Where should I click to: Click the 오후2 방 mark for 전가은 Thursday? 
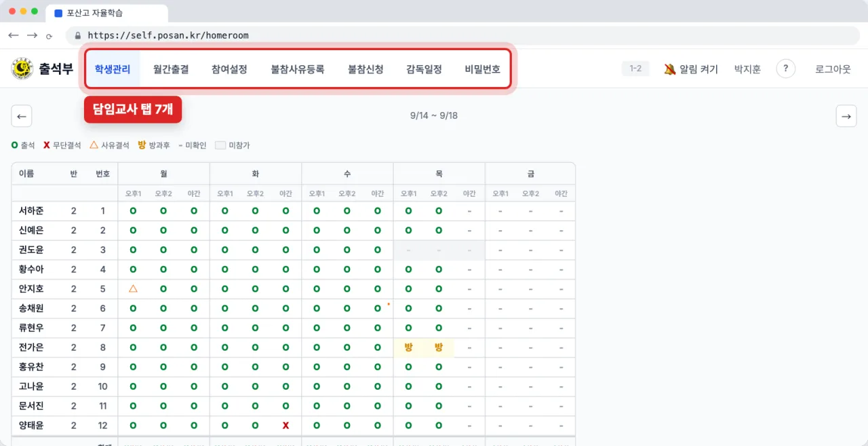439,348
